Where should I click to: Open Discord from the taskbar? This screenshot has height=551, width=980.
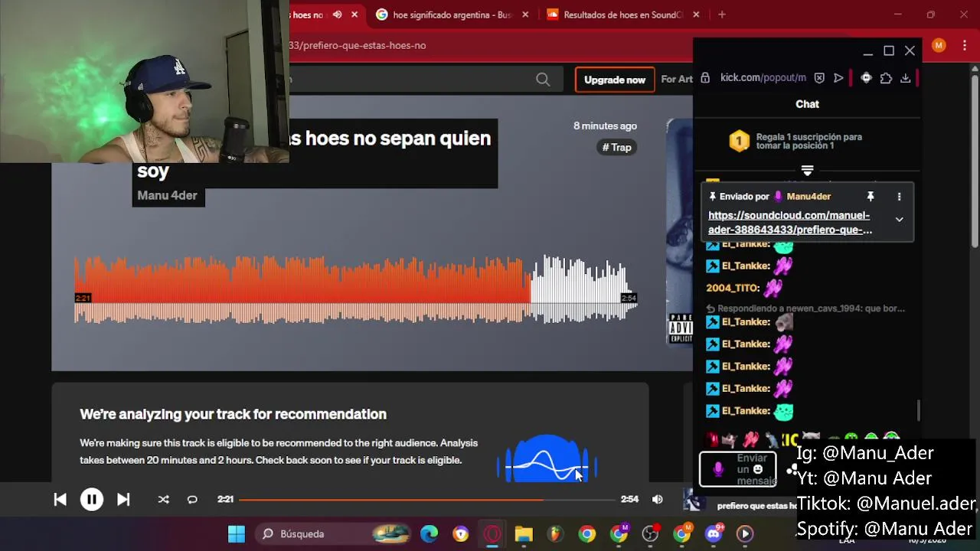pos(714,533)
